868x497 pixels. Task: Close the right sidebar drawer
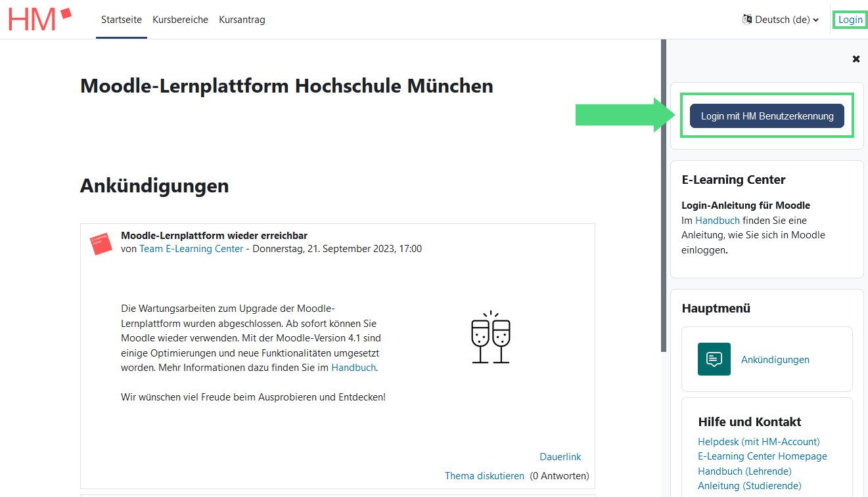[856, 59]
